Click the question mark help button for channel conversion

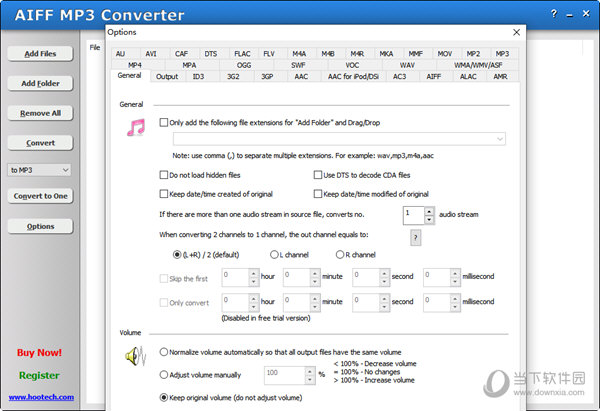coord(415,238)
